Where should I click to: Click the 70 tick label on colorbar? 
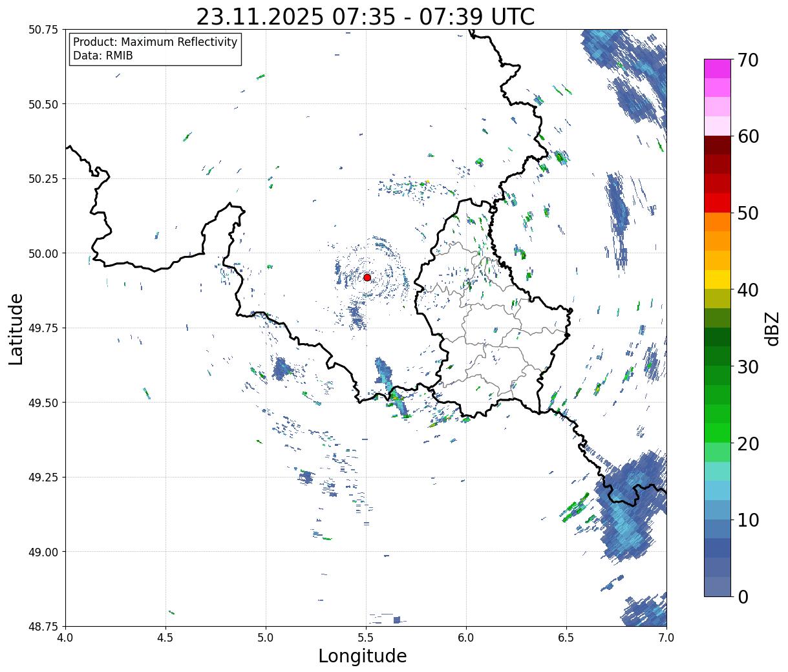point(748,60)
